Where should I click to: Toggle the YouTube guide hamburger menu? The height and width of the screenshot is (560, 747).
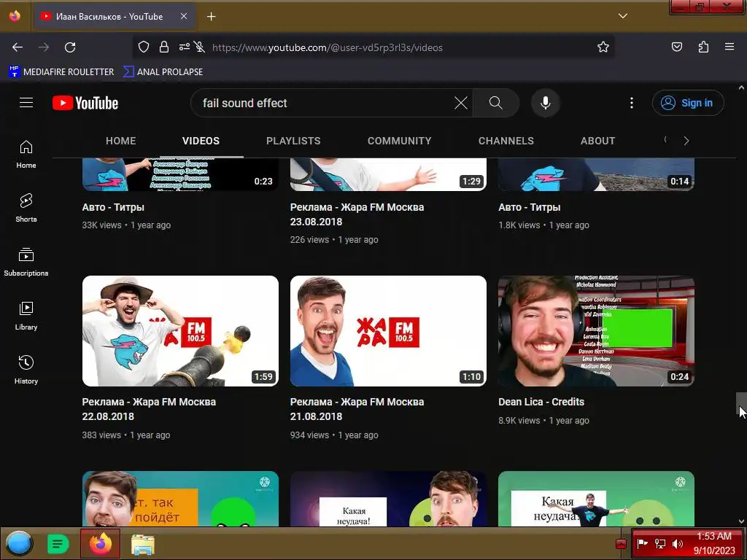(x=26, y=103)
